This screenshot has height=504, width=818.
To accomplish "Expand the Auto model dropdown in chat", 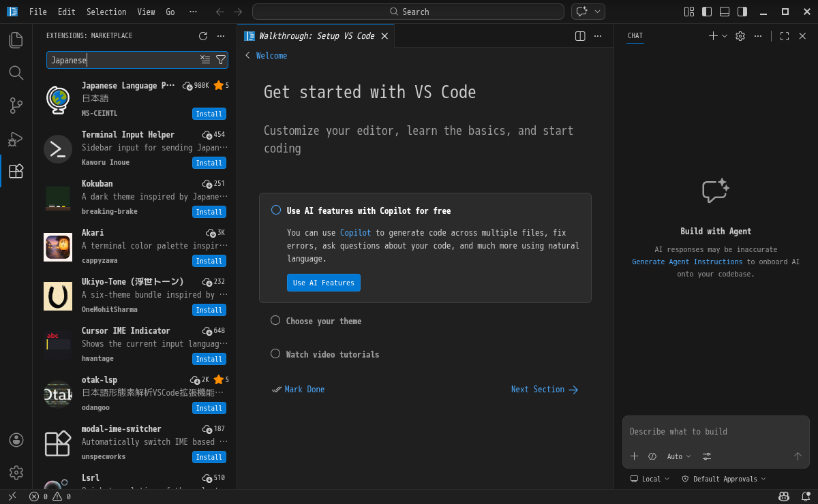I will tap(678, 456).
